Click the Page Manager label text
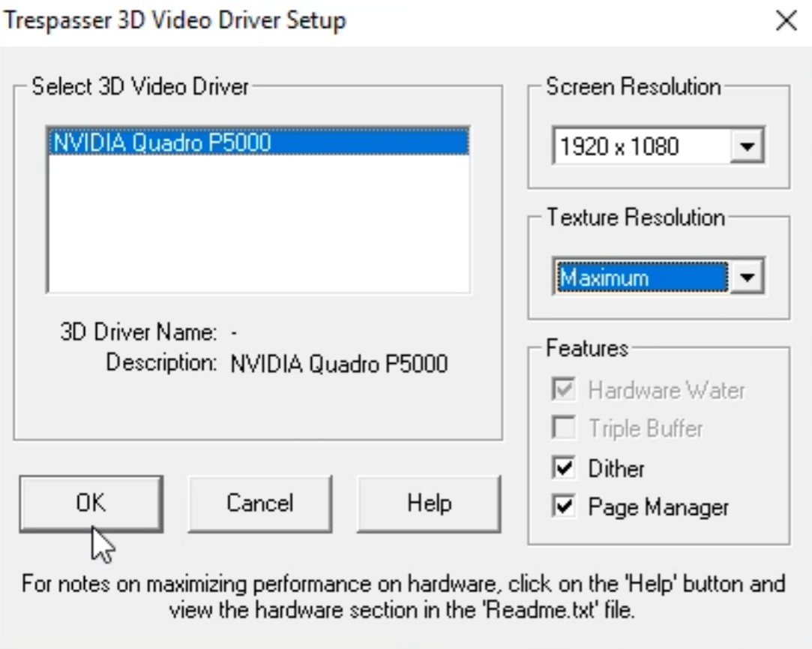Image resolution: width=812 pixels, height=649 pixels. [658, 508]
